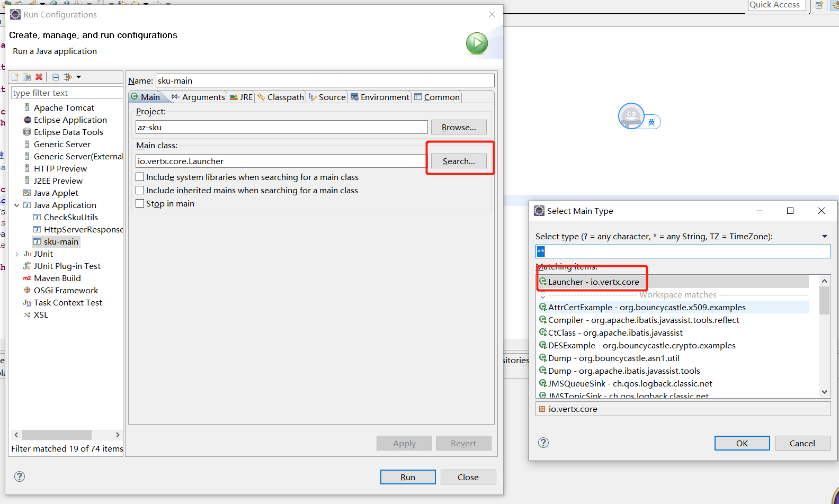
Task: Switch to the Classpath tab
Action: [281, 97]
